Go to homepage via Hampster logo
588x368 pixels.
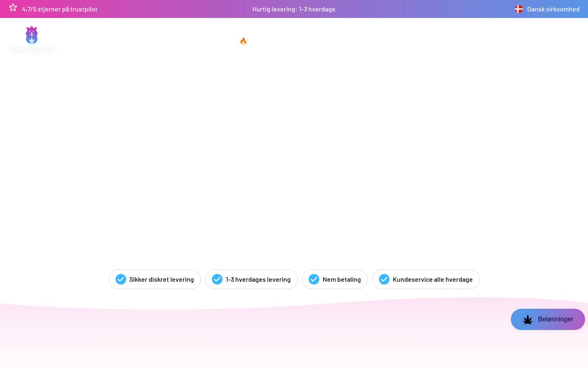coord(32,40)
